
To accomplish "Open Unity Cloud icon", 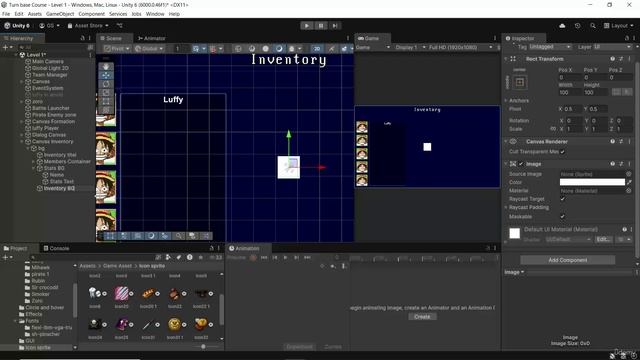I will pos(562,25).
